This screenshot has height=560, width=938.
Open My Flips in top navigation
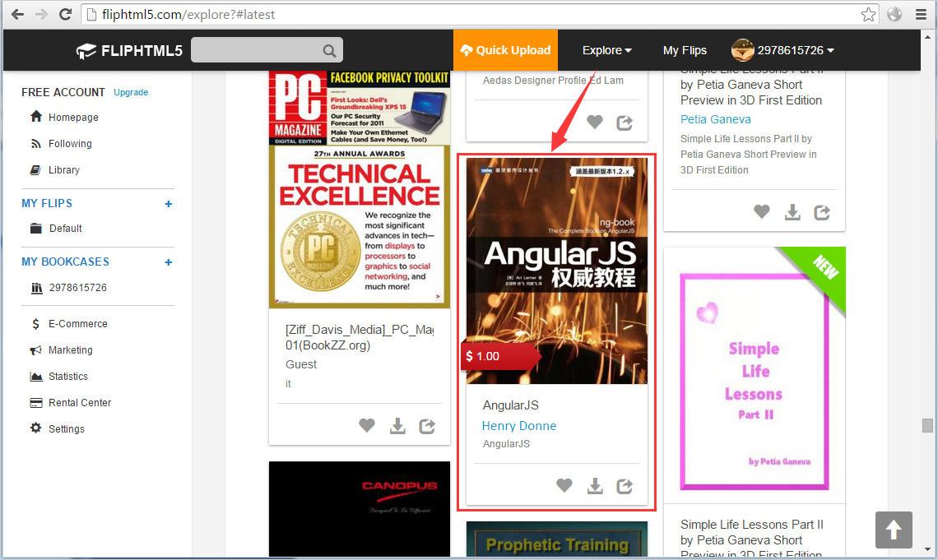[x=685, y=50]
